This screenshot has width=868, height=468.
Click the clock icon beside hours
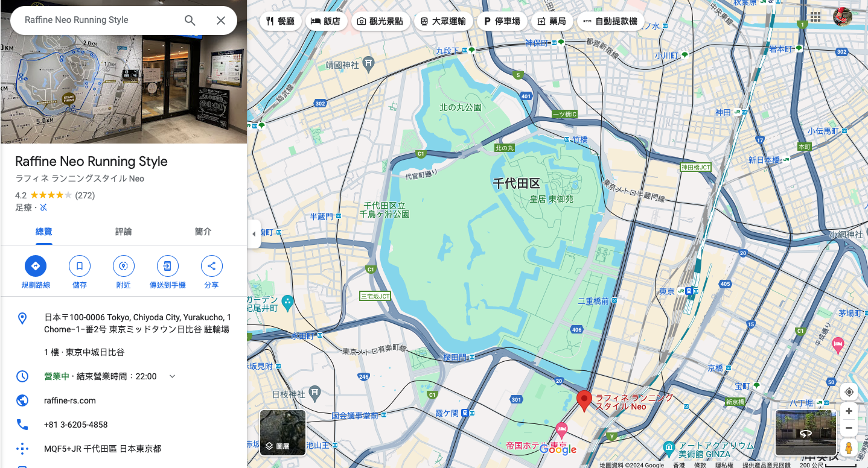(22, 376)
